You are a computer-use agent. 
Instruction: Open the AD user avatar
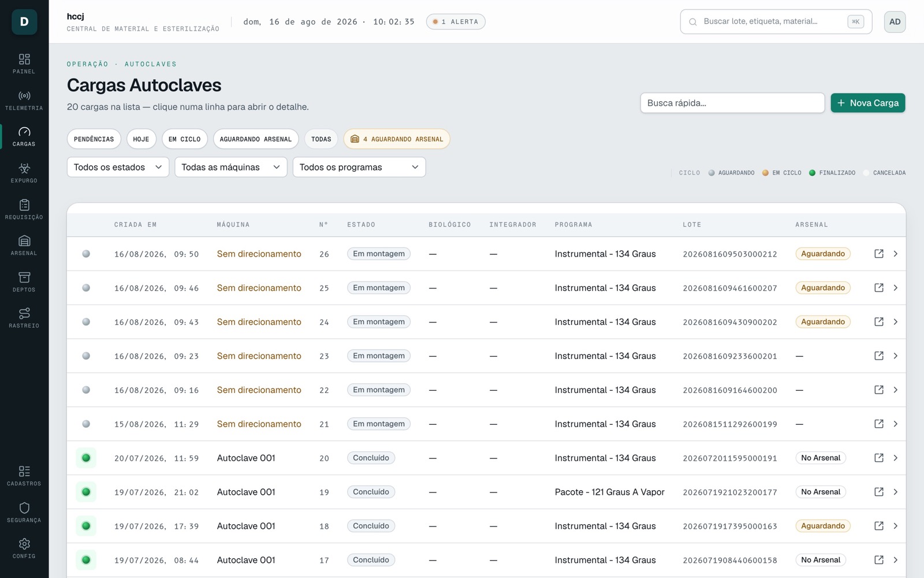tap(895, 22)
